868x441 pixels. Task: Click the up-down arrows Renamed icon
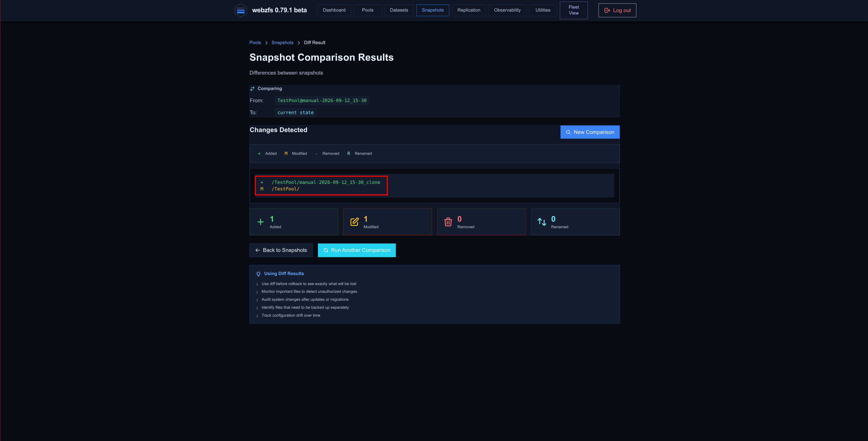(x=542, y=222)
